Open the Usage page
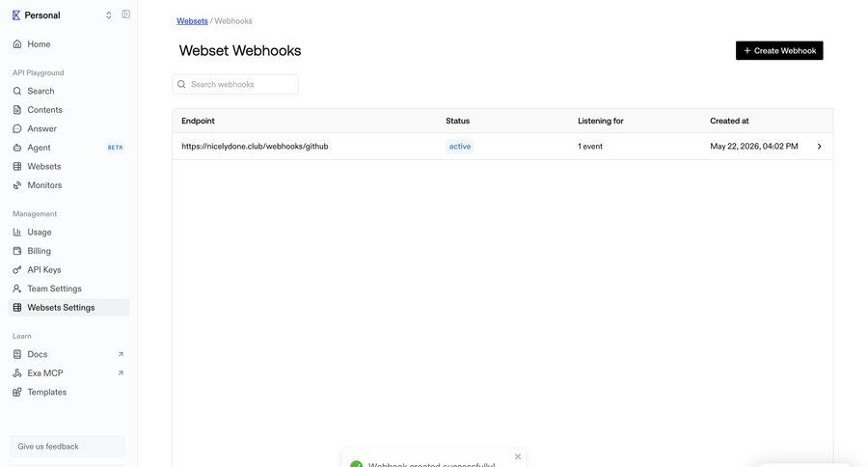The image size is (868, 467). tap(68, 233)
